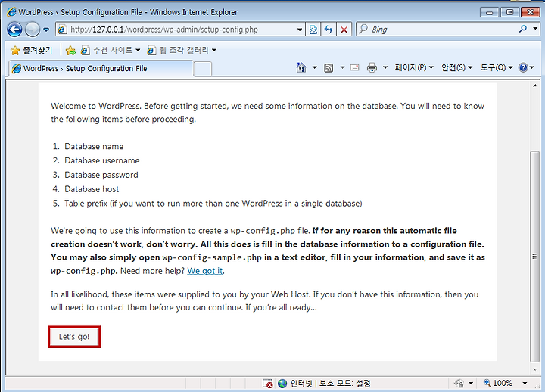
Task: Expand the feeds dropdown arrow
Action: [x=342, y=67]
